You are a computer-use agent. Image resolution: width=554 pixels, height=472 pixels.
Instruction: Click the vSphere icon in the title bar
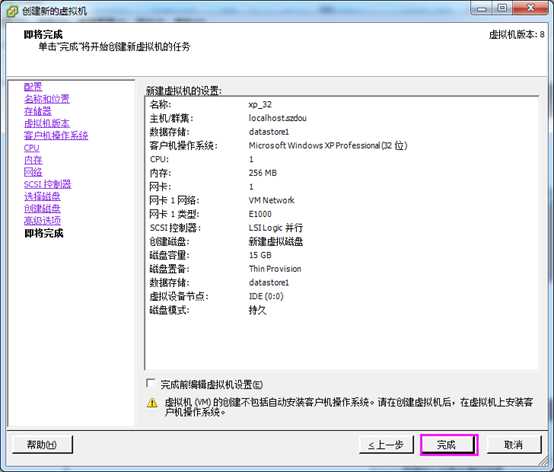point(12,11)
